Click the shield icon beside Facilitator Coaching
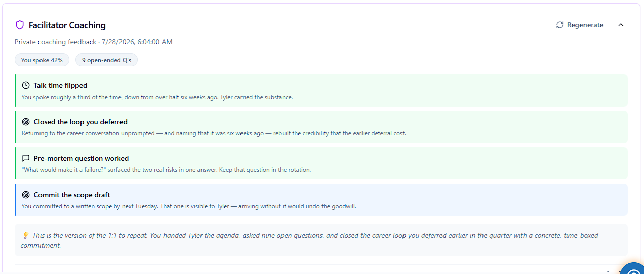This screenshot has height=274, width=644. coord(20,25)
